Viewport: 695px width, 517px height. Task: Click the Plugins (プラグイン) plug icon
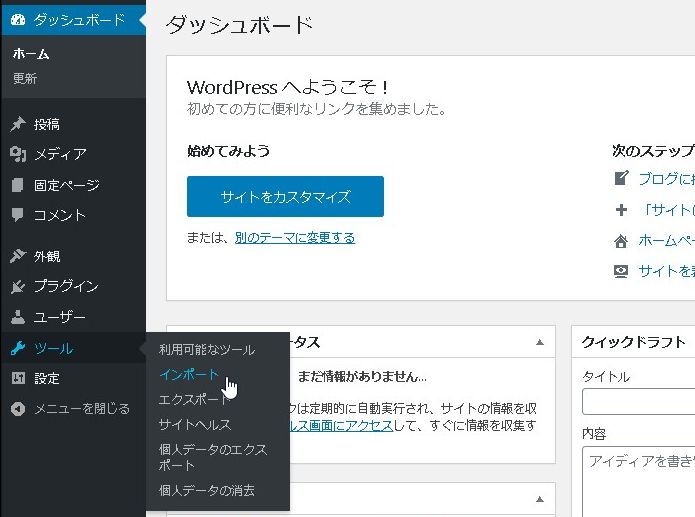(18, 286)
